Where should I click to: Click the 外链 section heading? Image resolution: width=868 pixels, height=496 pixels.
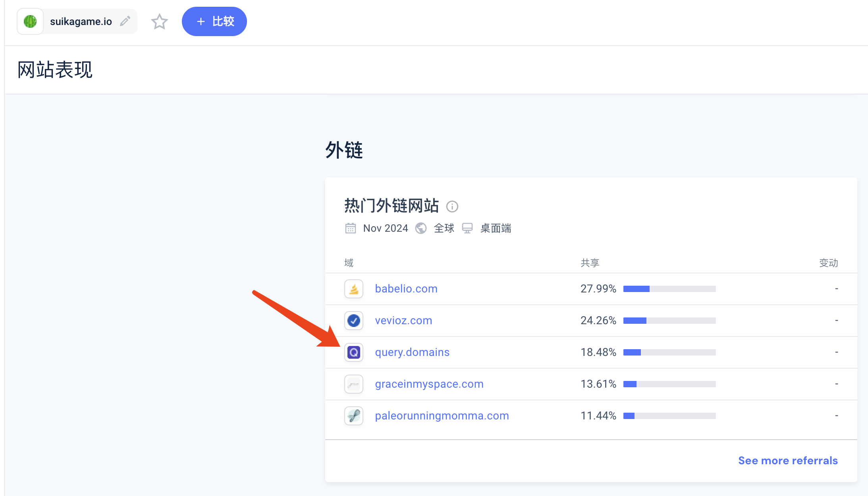(x=344, y=150)
